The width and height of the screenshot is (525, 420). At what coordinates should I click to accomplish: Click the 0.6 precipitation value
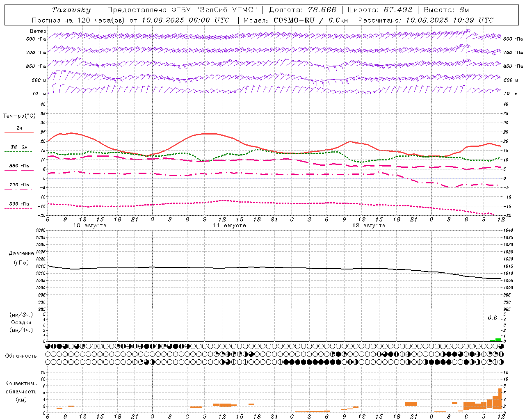pos(492,318)
